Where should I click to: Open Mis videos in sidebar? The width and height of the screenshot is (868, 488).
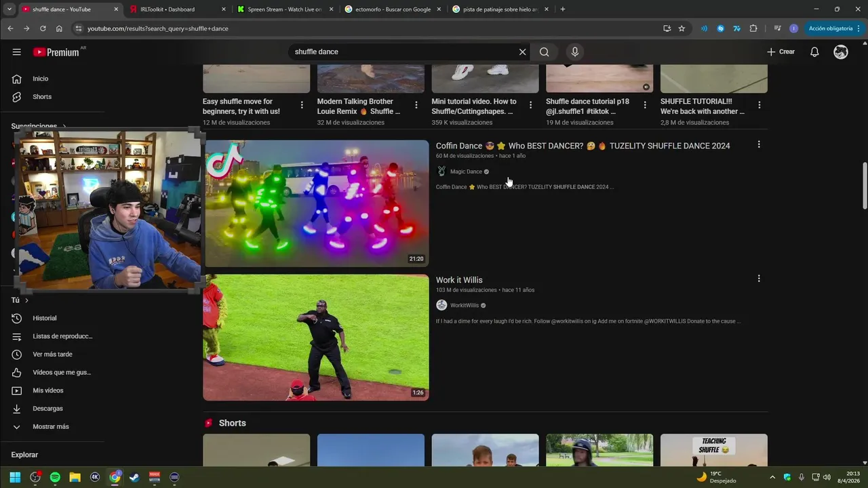tap(53, 390)
